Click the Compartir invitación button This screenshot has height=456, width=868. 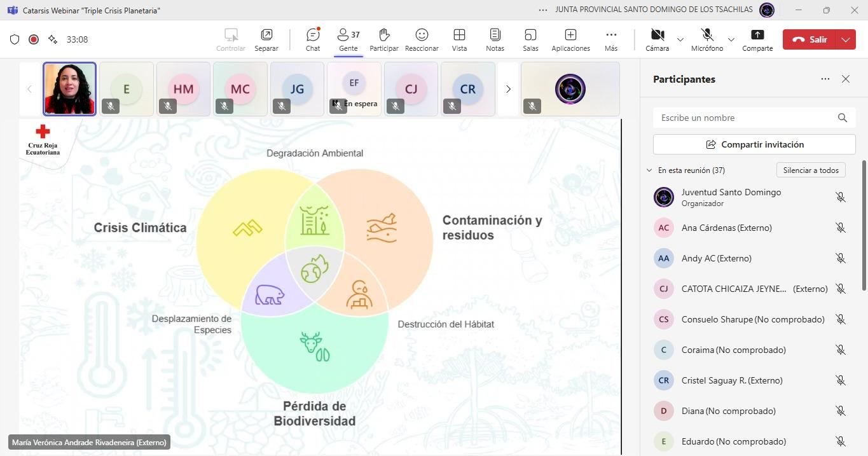click(754, 144)
